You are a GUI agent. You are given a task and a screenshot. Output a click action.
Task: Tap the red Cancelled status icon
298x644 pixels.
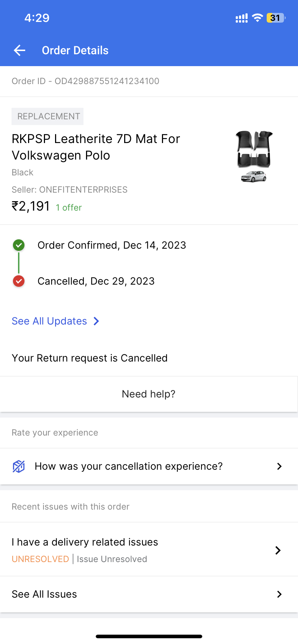19,281
